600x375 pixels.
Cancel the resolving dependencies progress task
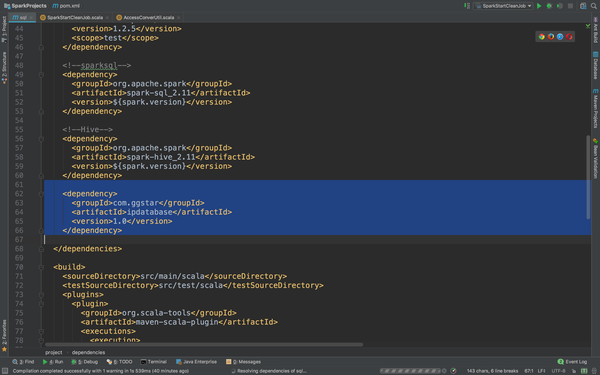[x=444, y=371]
